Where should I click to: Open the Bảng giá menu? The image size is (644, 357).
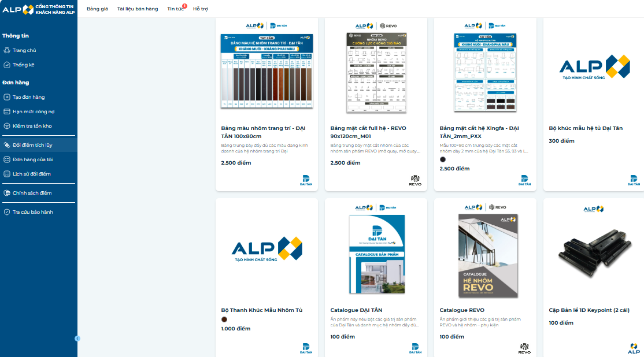97,9
